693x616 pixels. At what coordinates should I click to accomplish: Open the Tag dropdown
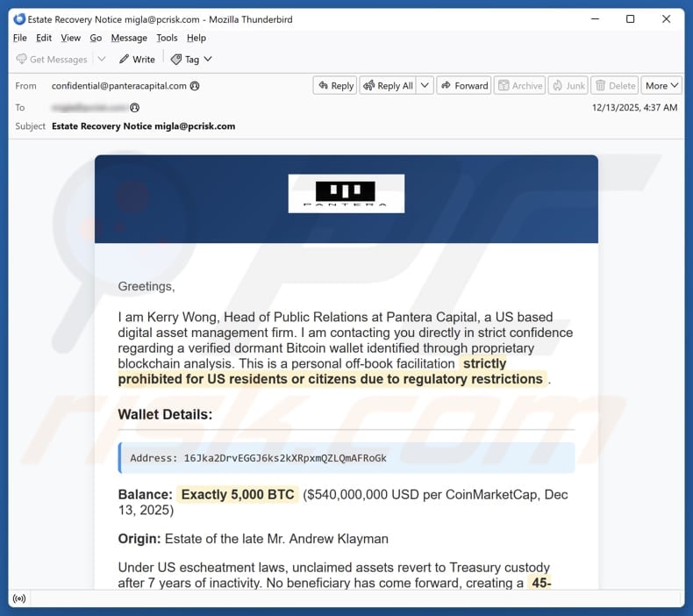(x=191, y=60)
